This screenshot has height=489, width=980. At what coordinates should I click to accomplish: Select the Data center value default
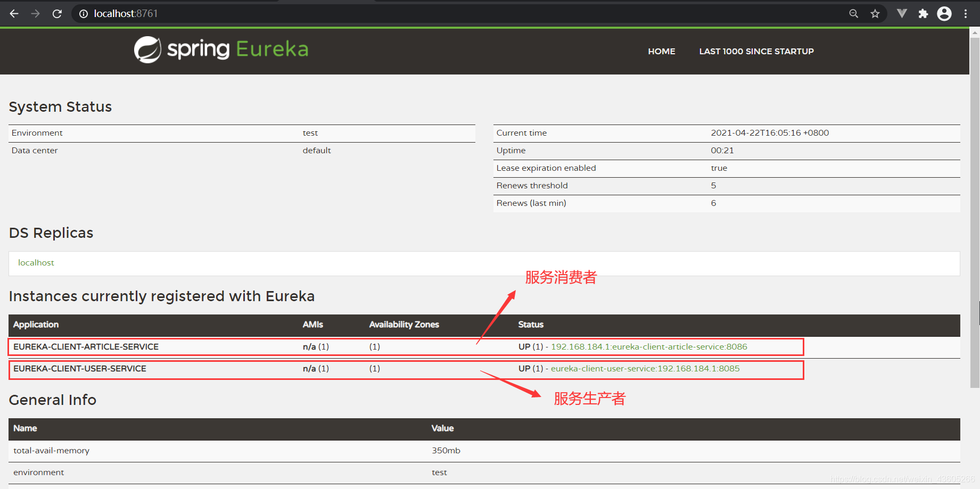pyautogui.click(x=317, y=151)
